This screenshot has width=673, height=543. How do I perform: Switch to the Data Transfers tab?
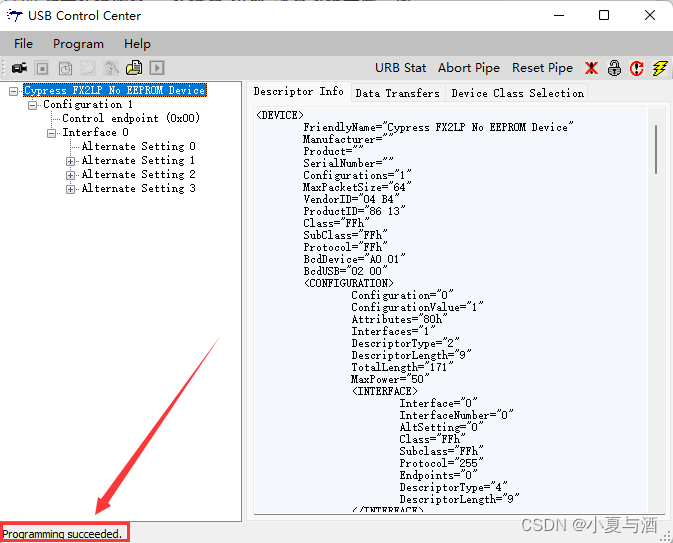tap(397, 93)
